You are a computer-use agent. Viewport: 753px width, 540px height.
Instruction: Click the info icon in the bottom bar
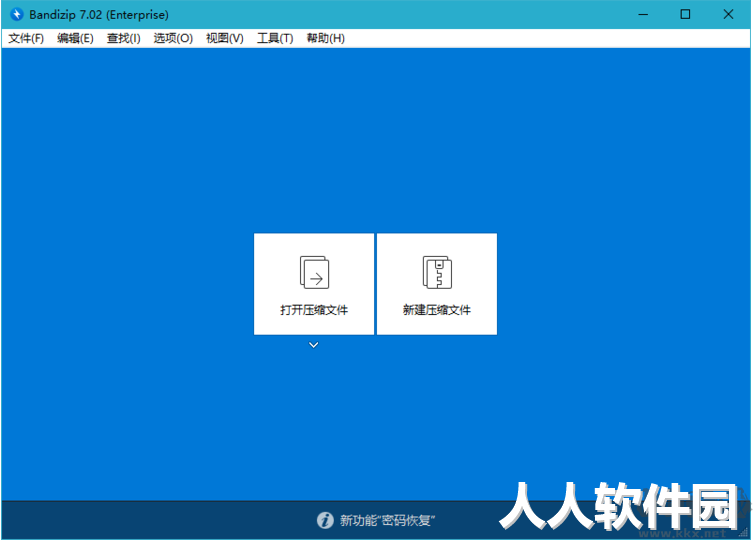pos(325,520)
